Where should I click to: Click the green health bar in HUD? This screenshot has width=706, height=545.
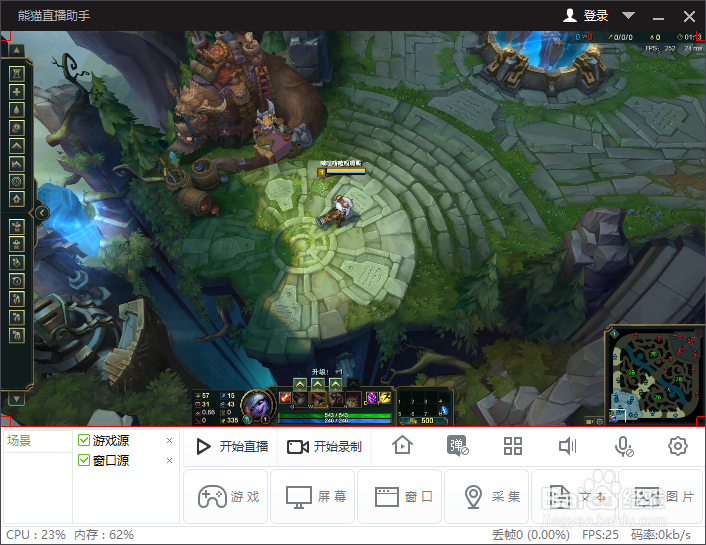(x=335, y=415)
